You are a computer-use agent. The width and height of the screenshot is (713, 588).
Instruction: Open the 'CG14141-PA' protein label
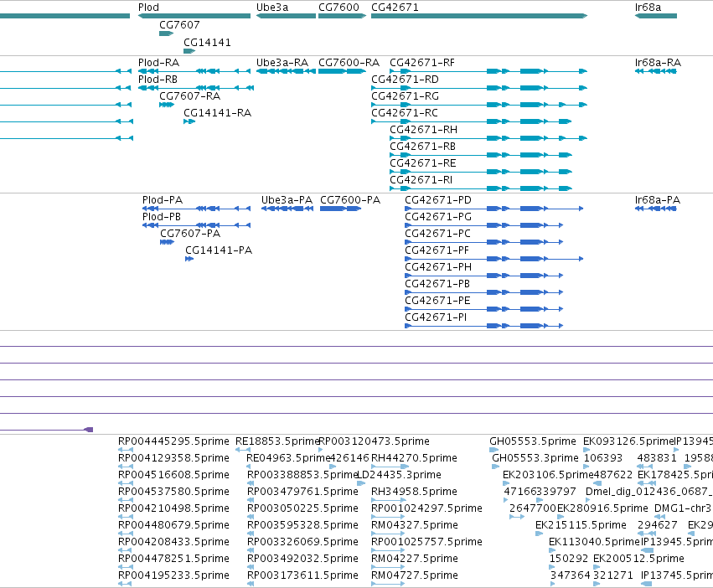pos(219,250)
